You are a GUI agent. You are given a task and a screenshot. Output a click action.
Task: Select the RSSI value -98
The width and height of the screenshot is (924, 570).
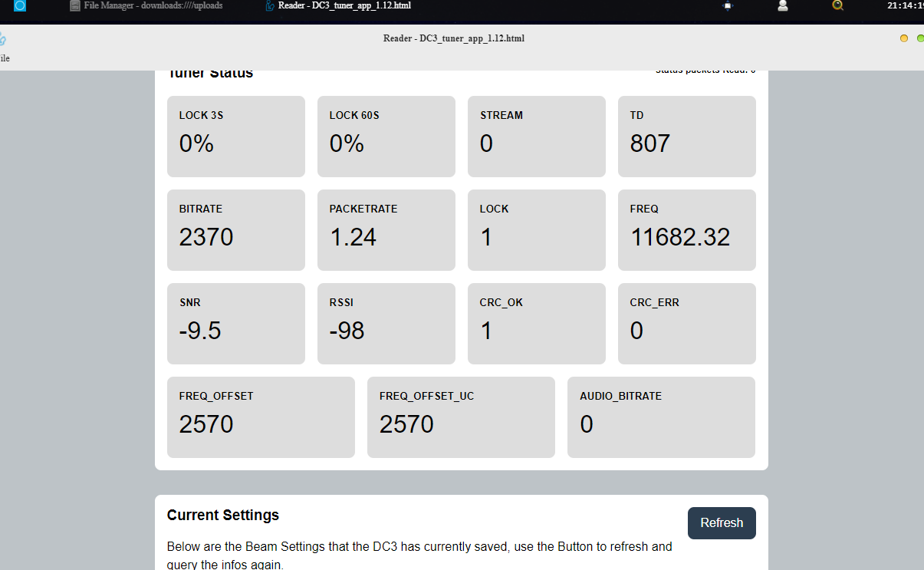point(347,331)
